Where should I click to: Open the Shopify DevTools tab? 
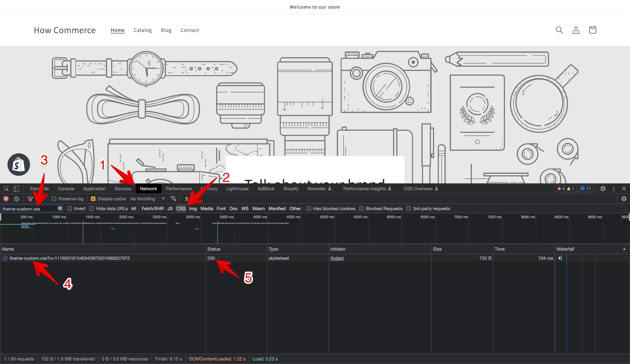coord(291,189)
